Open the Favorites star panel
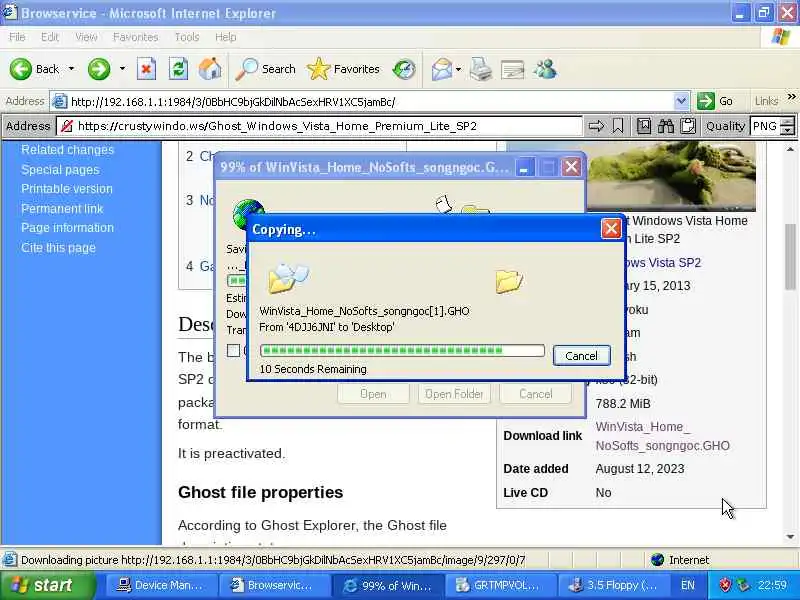 pos(343,69)
